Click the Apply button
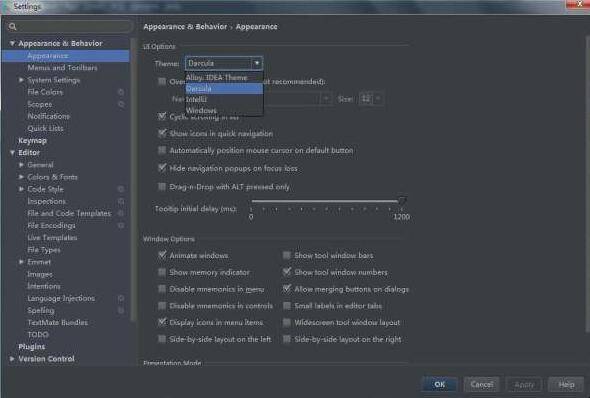Image resolution: width=590 pixels, height=398 pixels. [x=524, y=384]
